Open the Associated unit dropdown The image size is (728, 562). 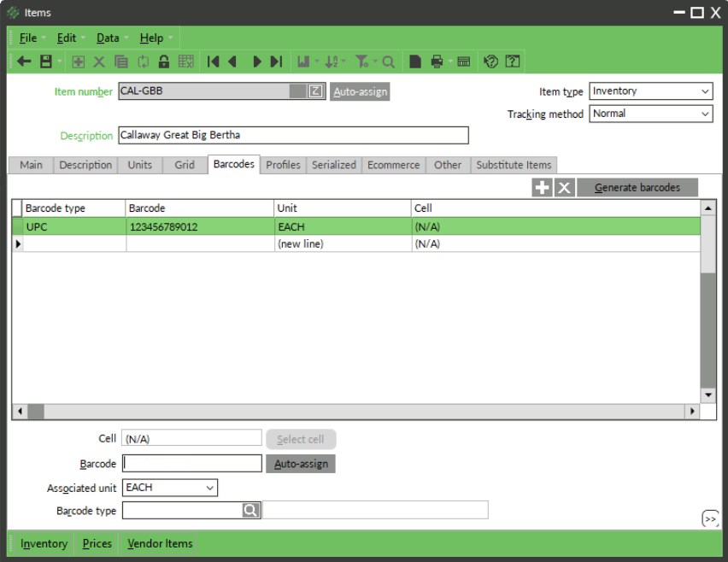pos(170,488)
